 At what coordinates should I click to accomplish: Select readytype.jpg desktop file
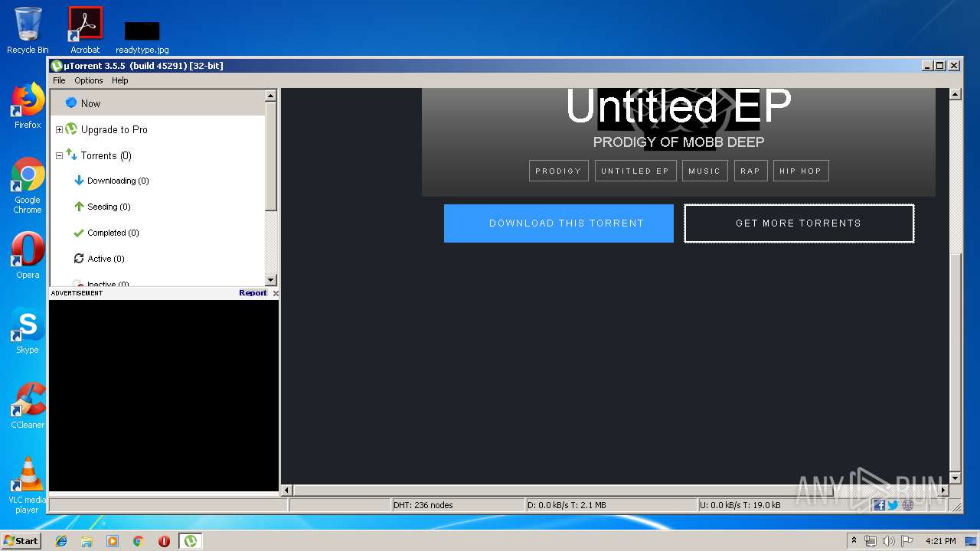(x=142, y=37)
